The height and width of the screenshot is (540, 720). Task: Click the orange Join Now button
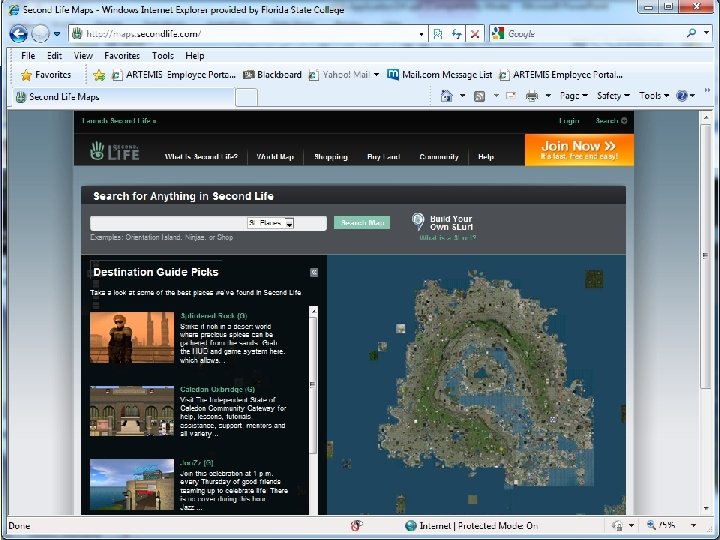[579, 150]
